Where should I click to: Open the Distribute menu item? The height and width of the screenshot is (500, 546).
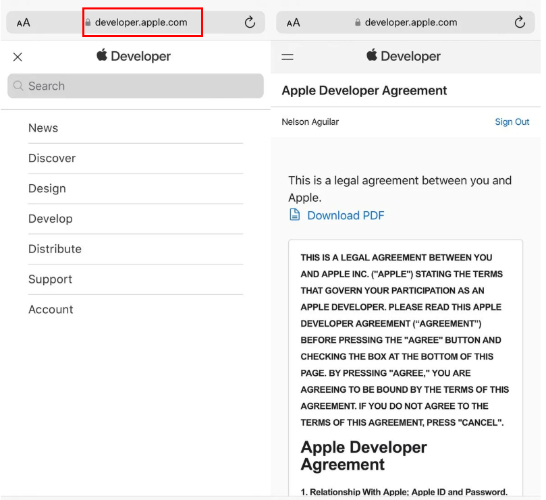click(135, 249)
